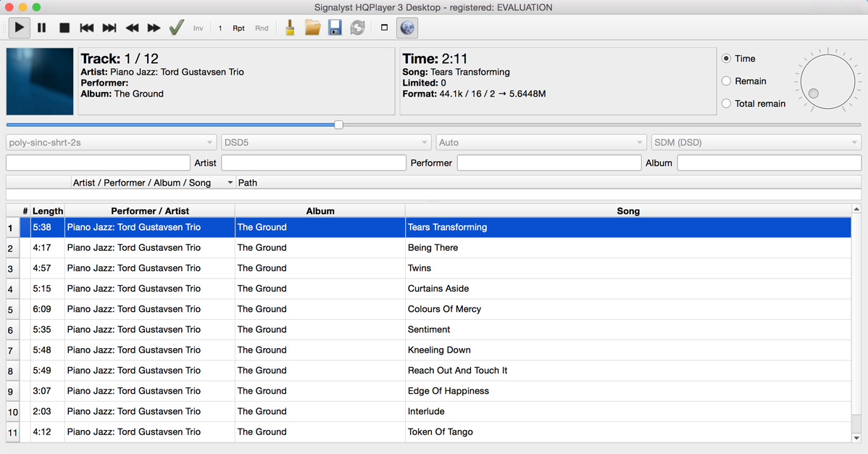
Task: Click the globe icon in the toolbar
Action: [407, 28]
